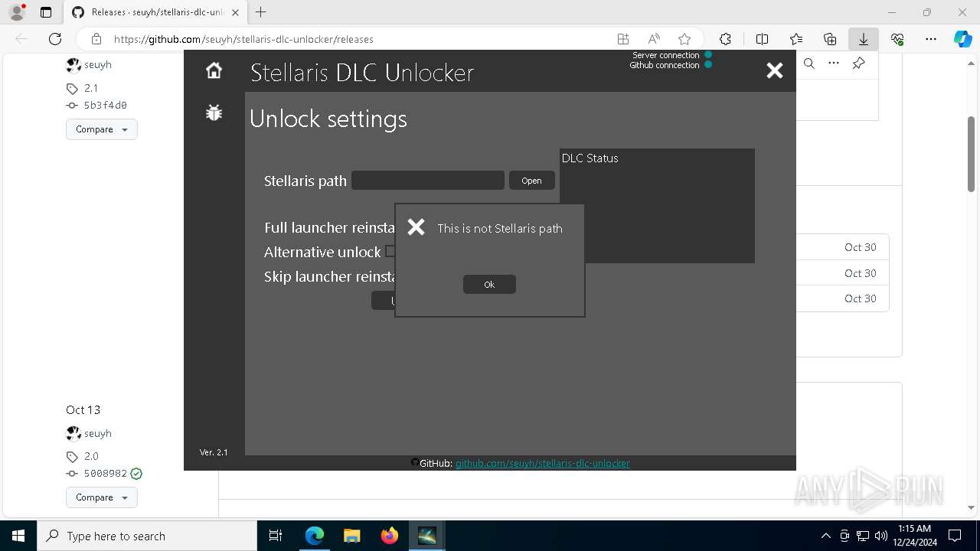The image size is (980, 551).
Task: Toggle the Alternative unlock checkbox
Action: (x=390, y=251)
